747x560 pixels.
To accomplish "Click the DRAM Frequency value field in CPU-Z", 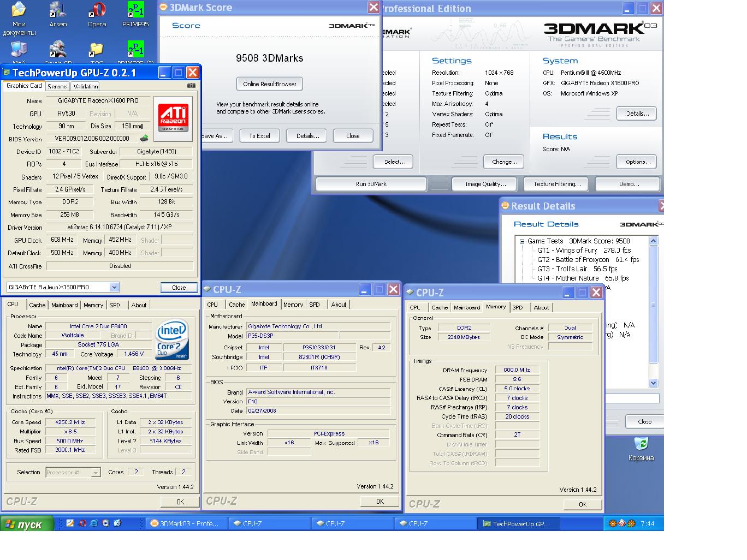I will coord(517,370).
